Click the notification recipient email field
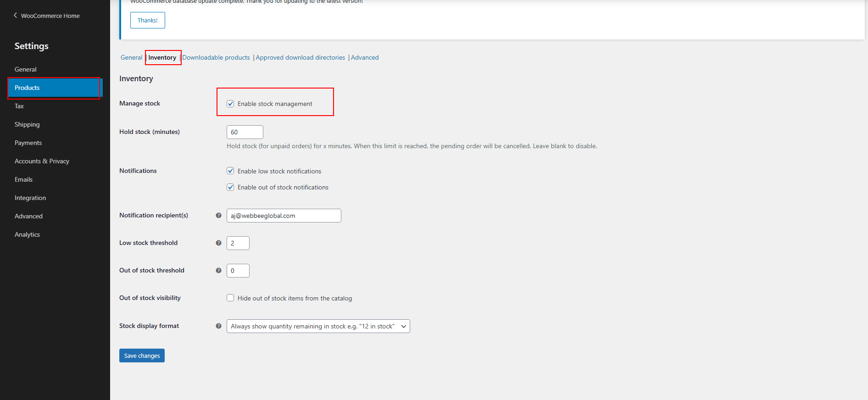 (284, 216)
